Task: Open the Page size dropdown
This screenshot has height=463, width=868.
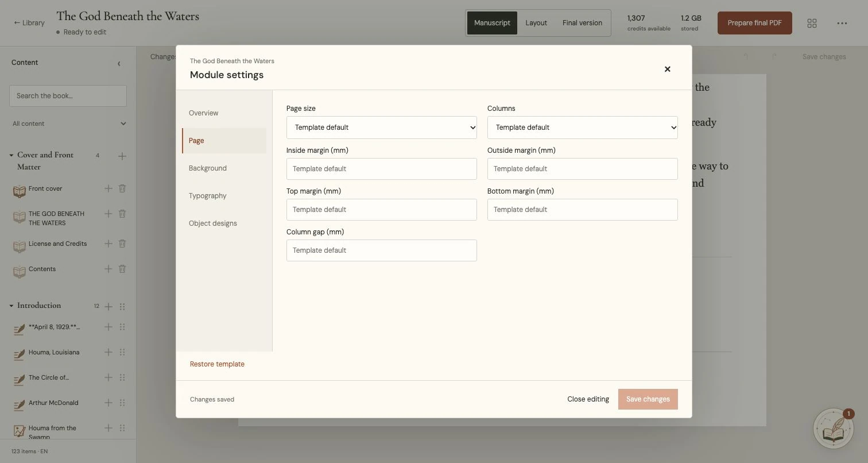Action: 382,128
